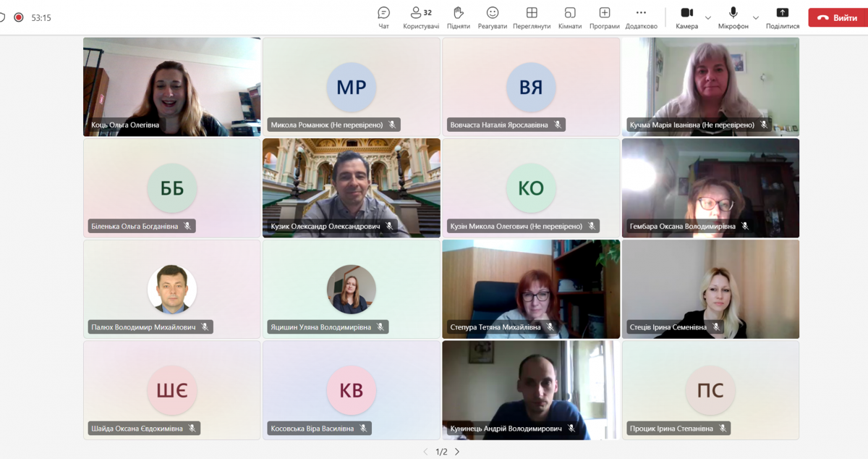Expand the camera options dropdown arrow
Viewport: 868px width, 459px height.
708,17
